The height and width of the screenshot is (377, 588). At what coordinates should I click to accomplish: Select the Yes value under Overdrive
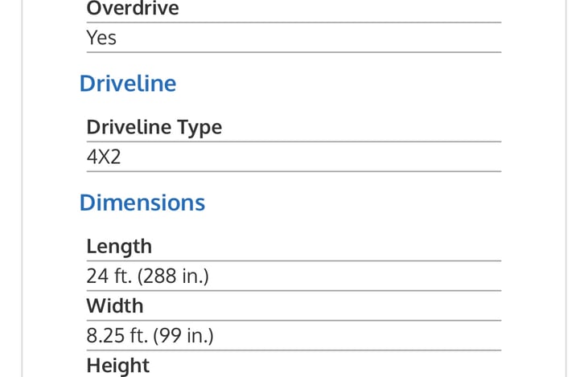point(101,38)
